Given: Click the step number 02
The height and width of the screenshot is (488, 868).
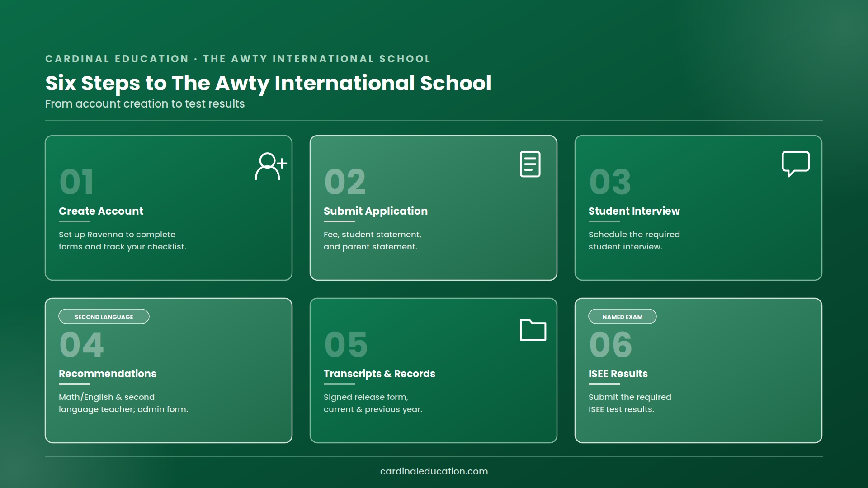Looking at the screenshot, I should (x=345, y=182).
